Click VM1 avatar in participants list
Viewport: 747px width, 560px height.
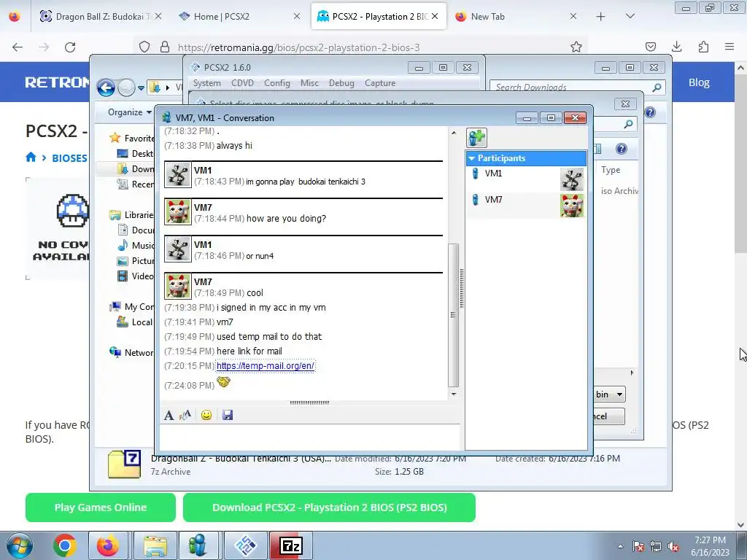click(572, 179)
